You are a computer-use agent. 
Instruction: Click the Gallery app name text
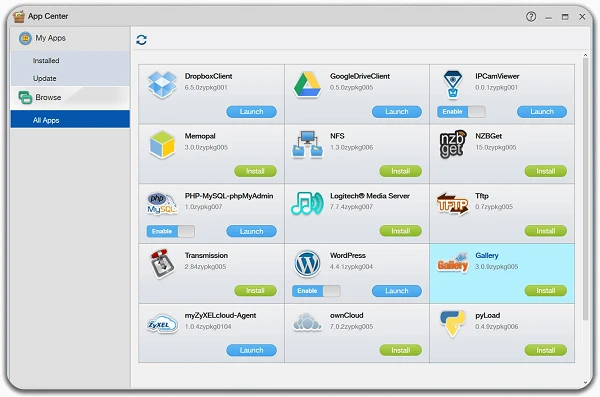[487, 255]
